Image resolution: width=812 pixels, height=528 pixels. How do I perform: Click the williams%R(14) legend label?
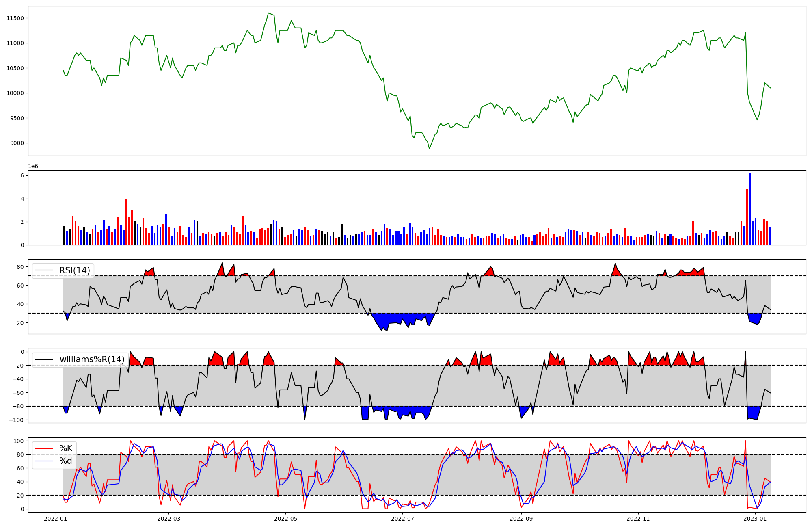(x=92, y=359)
